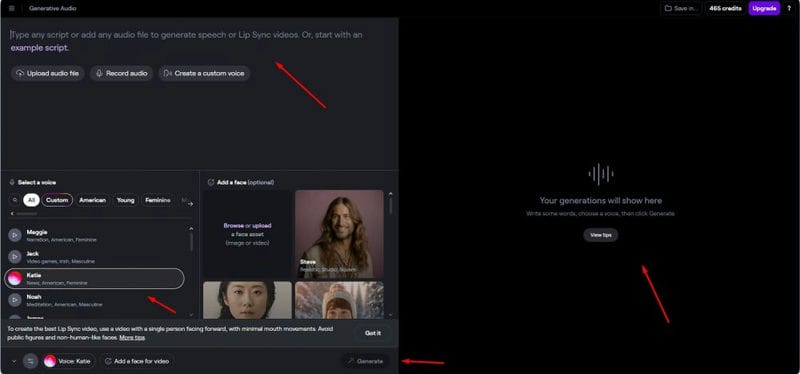Play the Jack voice preview
This screenshot has height=374, width=800.
(x=15, y=257)
